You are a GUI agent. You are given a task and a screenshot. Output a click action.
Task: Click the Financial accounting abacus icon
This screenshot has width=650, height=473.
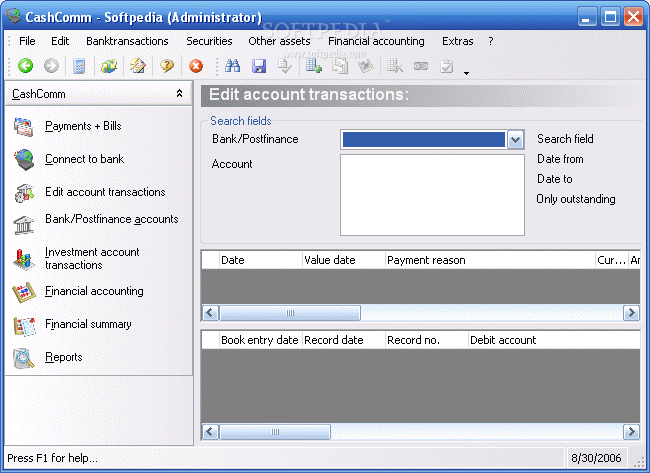click(24, 292)
